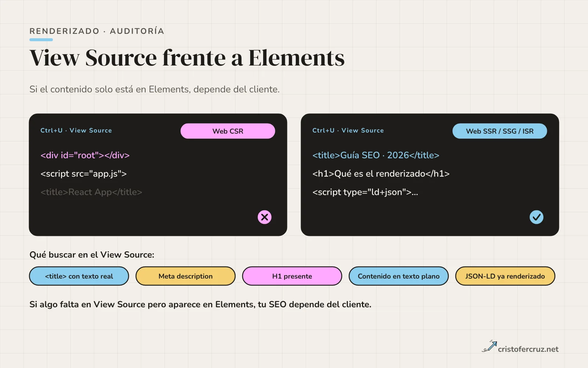Click the blue checkmark icon in SSR card
Viewport: 588px width, 368px height.
point(537,217)
